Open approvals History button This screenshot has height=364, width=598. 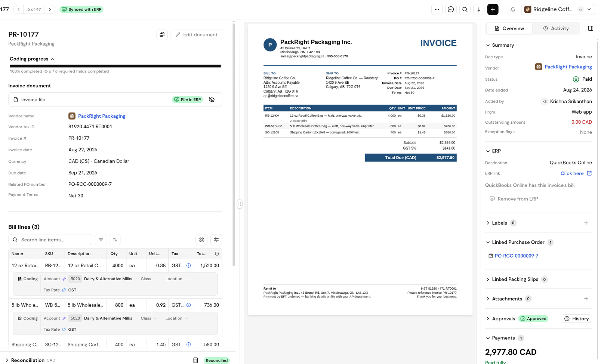(576, 319)
